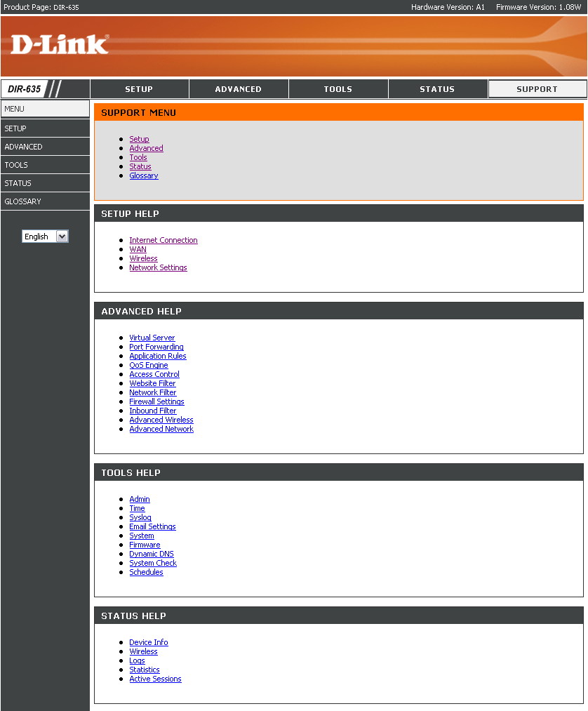Viewport: 588px width, 711px height.
Task: Open the Time help link
Action: 137,508
